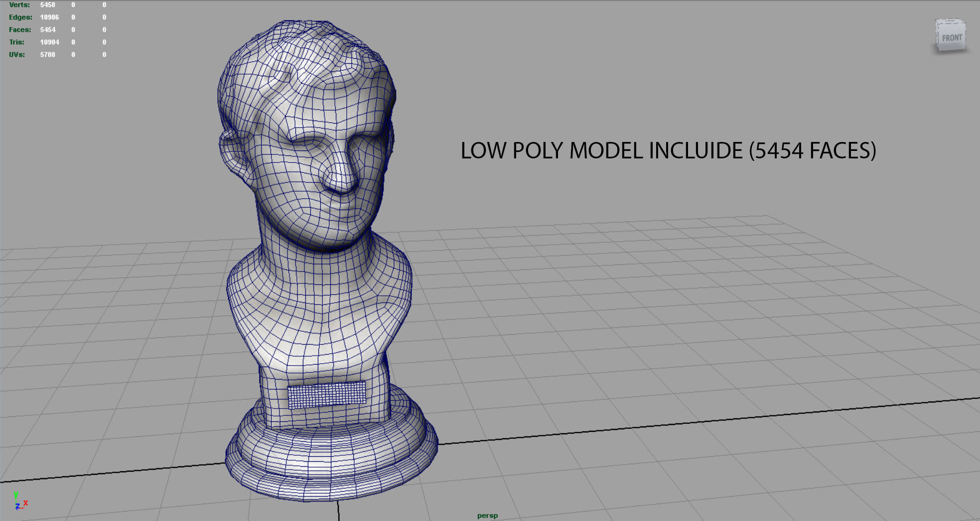Click the UVs label in the HUD
This screenshot has width=980, height=521.
click(17, 55)
